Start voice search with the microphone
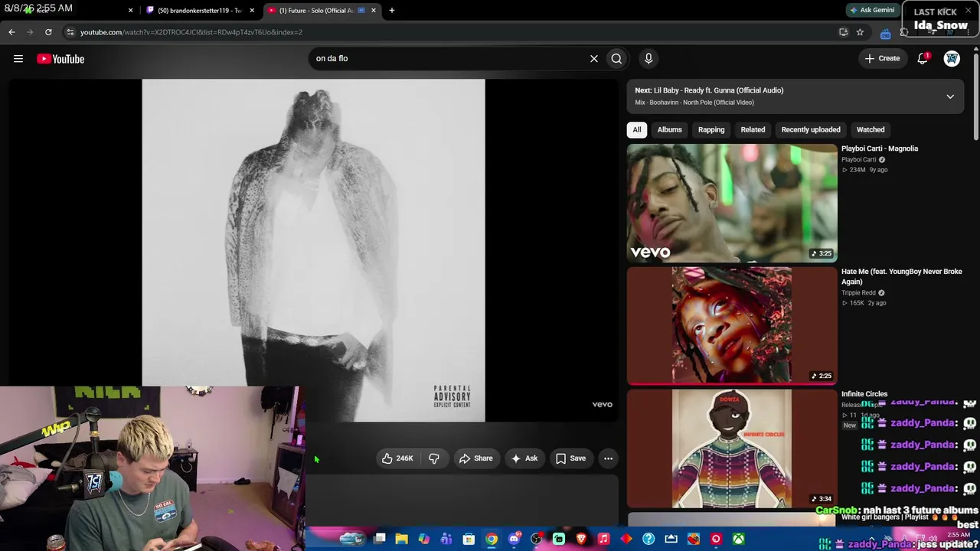This screenshot has width=980, height=551. coord(648,58)
